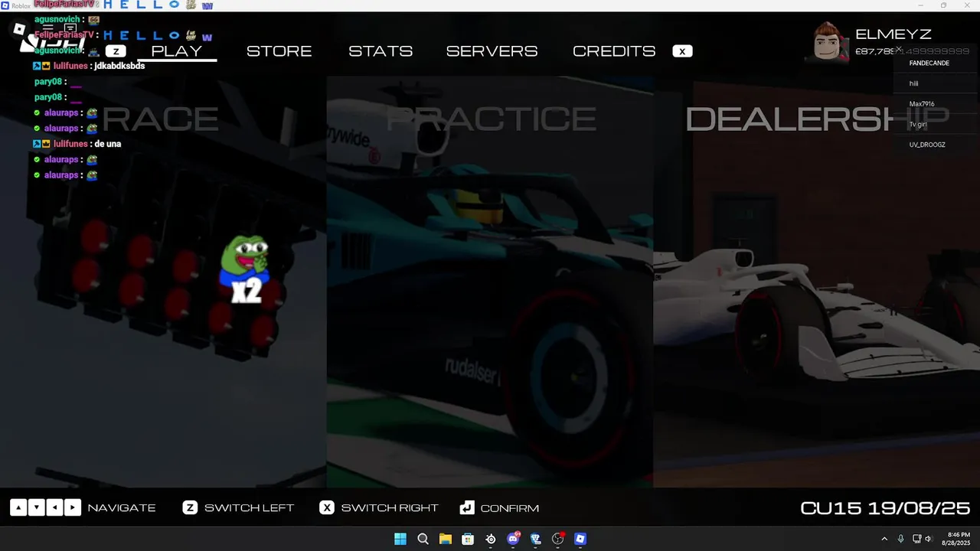Viewport: 980px width, 551px height.
Task: Click the Enter key Confirm icon
Action: 467,507
